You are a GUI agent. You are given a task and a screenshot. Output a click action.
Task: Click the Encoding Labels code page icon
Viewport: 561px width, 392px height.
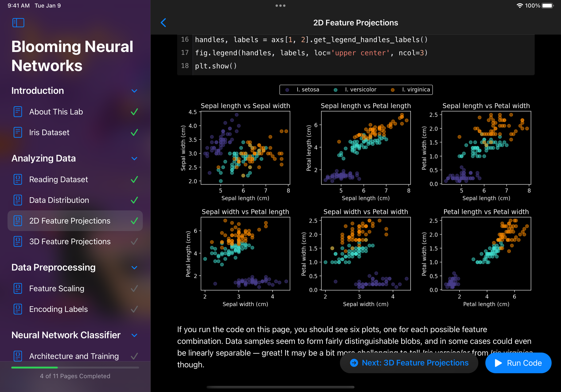(18, 309)
